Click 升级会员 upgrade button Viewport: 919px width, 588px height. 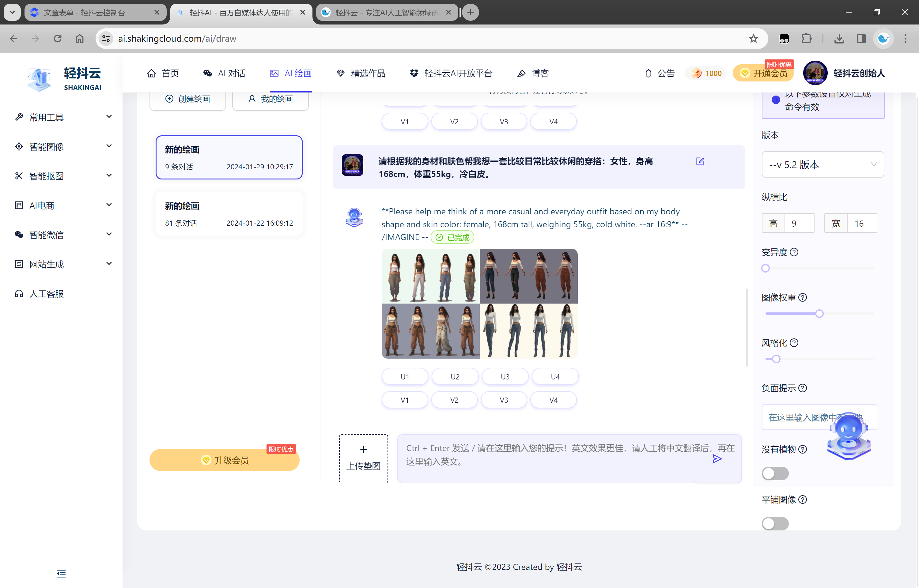click(224, 460)
